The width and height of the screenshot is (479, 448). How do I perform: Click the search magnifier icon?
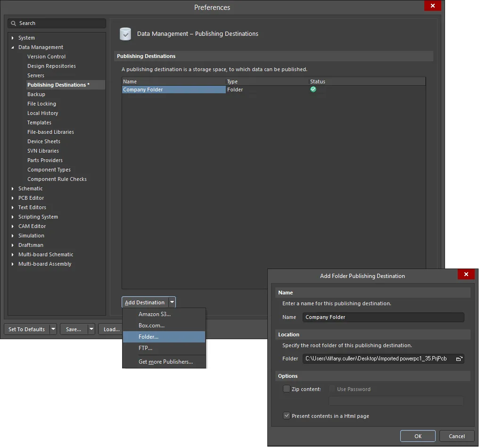click(13, 24)
